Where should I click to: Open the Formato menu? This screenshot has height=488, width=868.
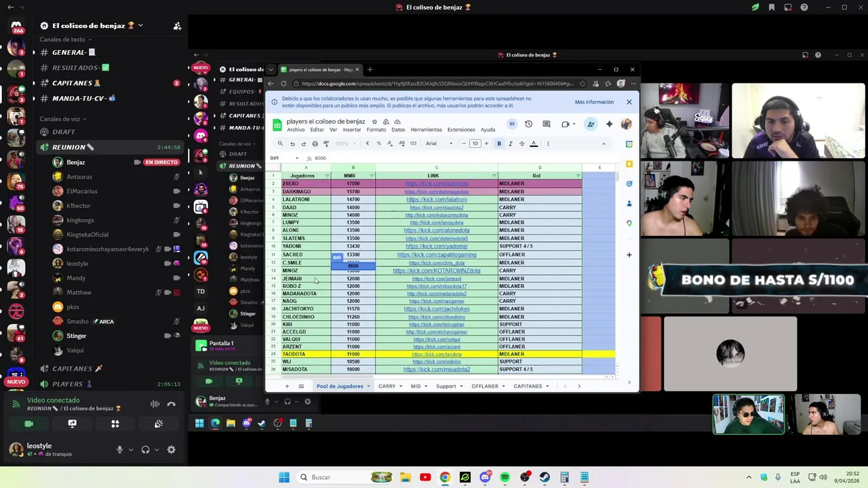[376, 130]
